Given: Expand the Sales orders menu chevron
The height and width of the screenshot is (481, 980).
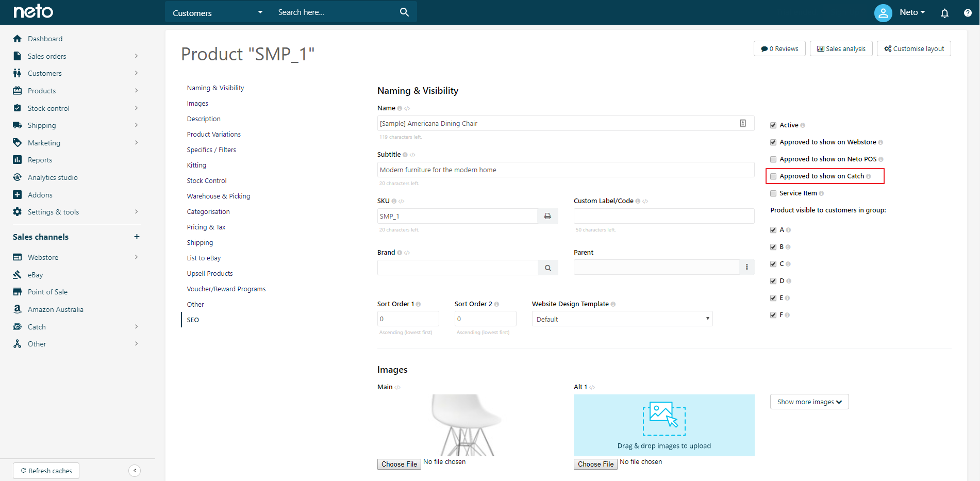Looking at the screenshot, I should pyautogui.click(x=137, y=56).
